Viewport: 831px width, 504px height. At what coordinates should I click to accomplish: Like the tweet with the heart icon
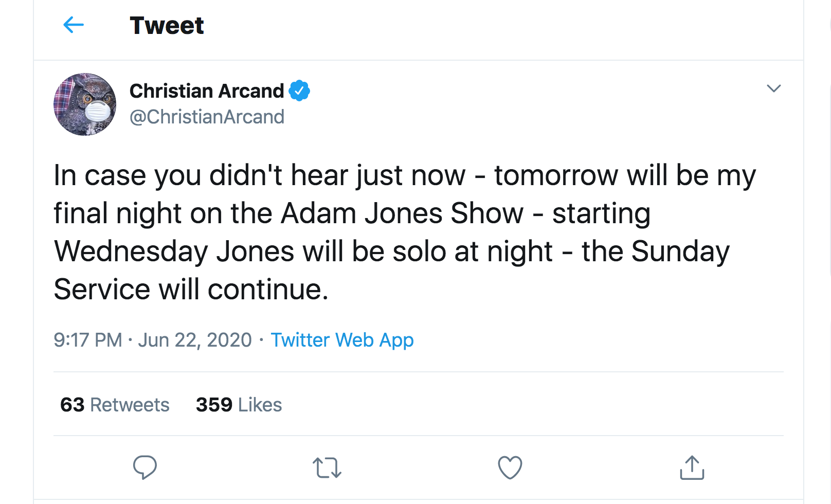[510, 467]
